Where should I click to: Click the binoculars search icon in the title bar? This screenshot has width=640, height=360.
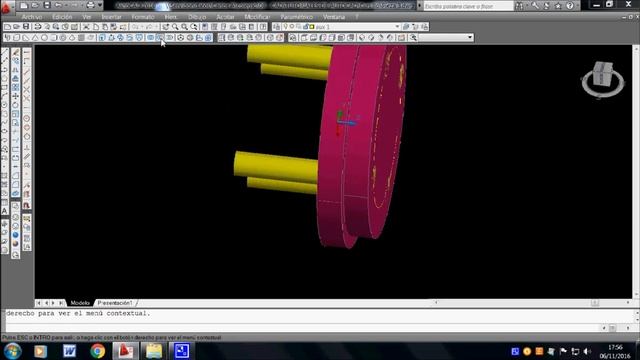519,6
